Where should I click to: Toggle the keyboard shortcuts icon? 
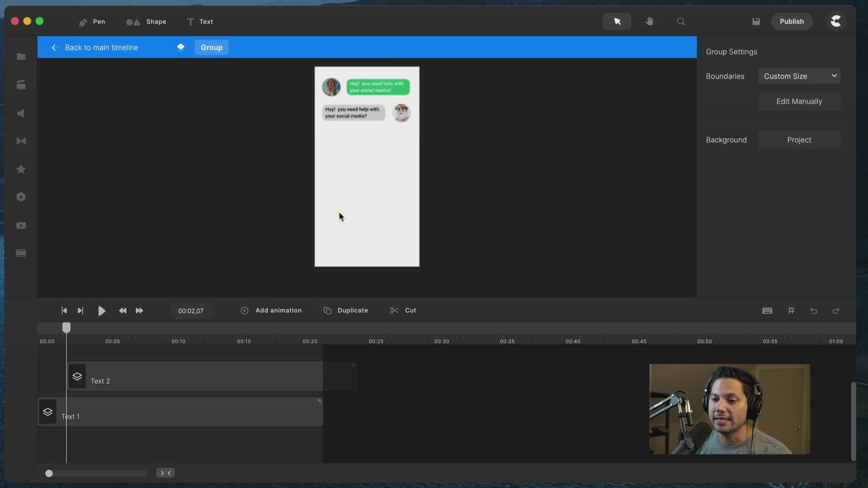[x=767, y=311]
